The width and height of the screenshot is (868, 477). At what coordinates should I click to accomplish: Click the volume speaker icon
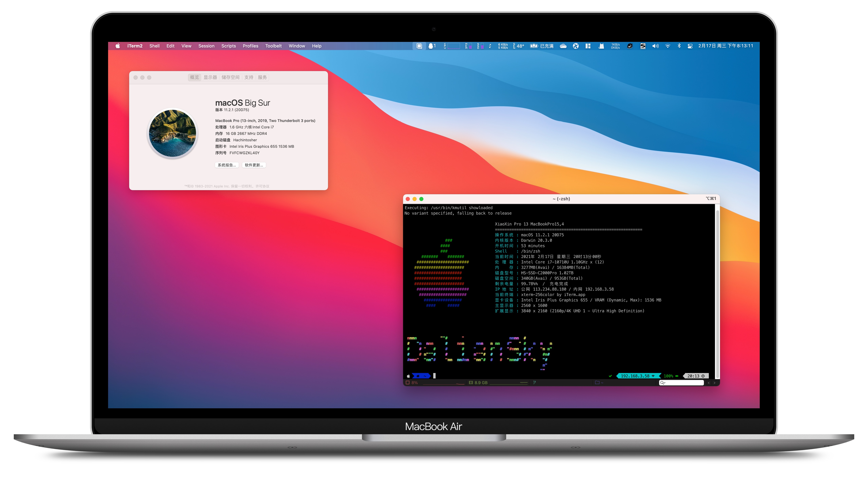click(655, 46)
